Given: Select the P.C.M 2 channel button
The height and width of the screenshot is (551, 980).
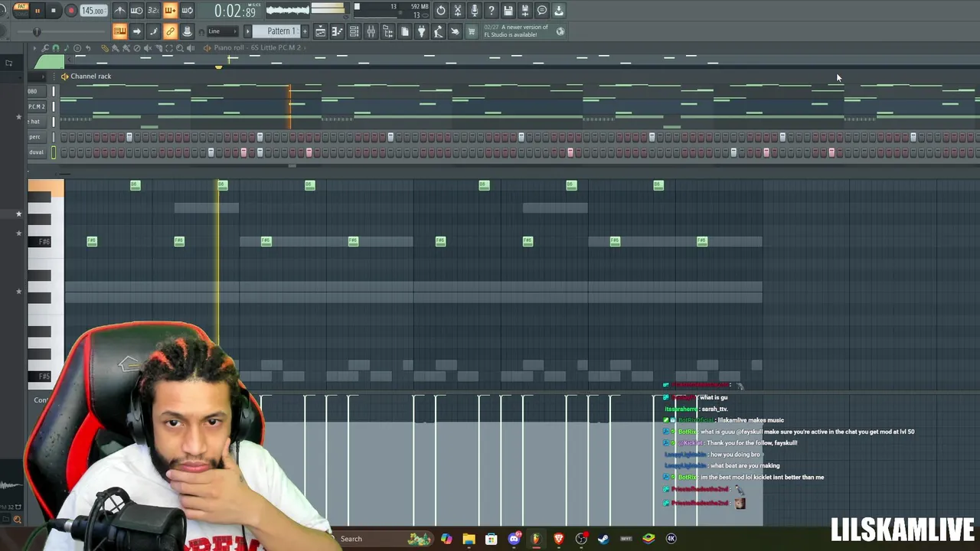Looking at the screenshot, I should click(36, 106).
